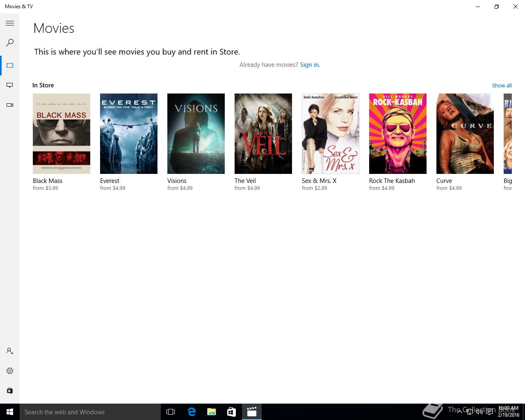Open the search magnifier in sidebar
This screenshot has width=525, height=420.
[x=10, y=43]
